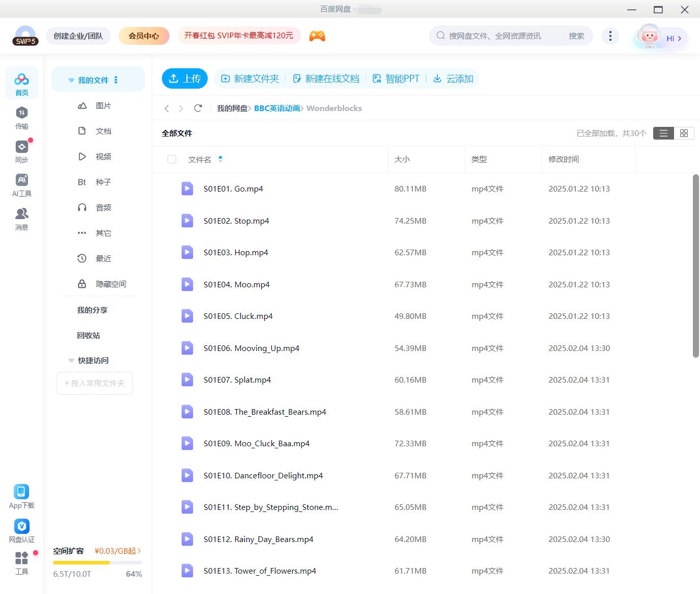Select the 视频 file category
The image size is (700, 594).
(103, 156)
